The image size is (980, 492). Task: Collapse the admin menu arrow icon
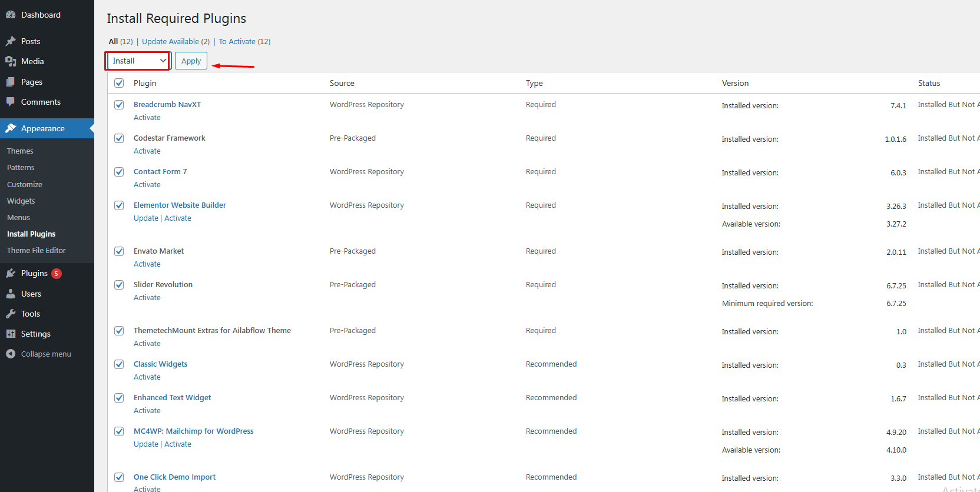(x=11, y=354)
